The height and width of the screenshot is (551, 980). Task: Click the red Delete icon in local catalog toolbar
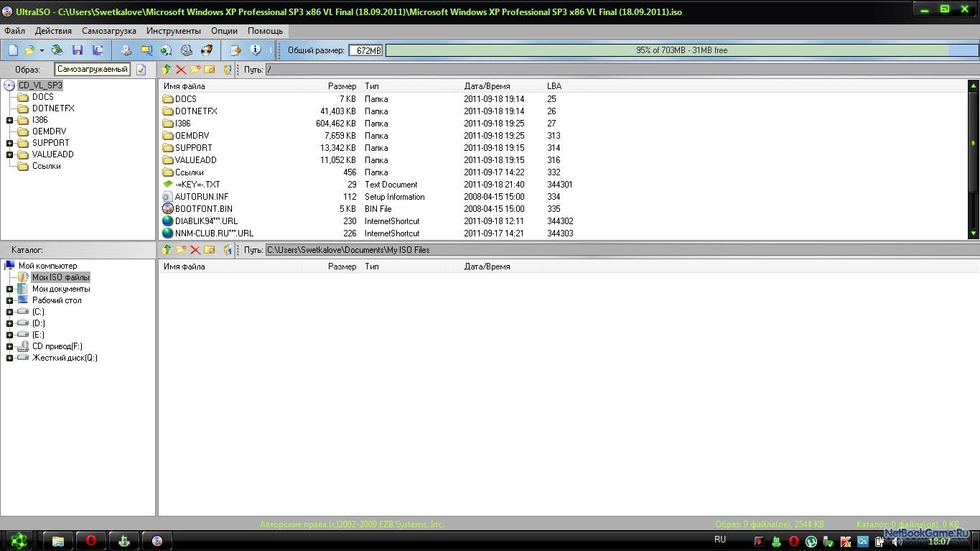195,250
